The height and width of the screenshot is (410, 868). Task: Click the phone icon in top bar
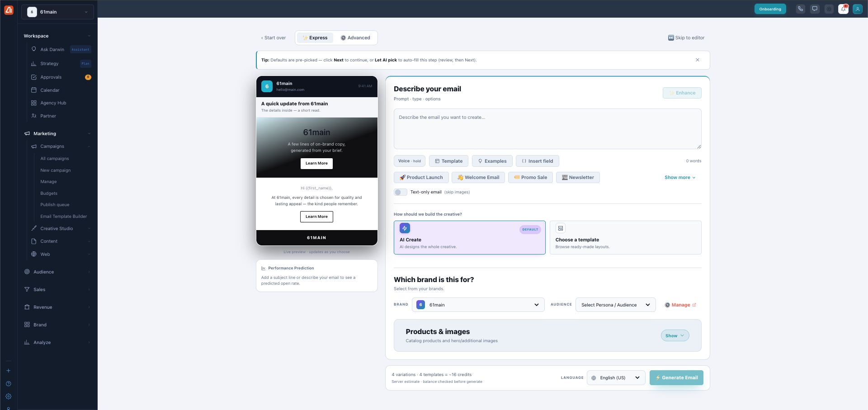(x=800, y=9)
